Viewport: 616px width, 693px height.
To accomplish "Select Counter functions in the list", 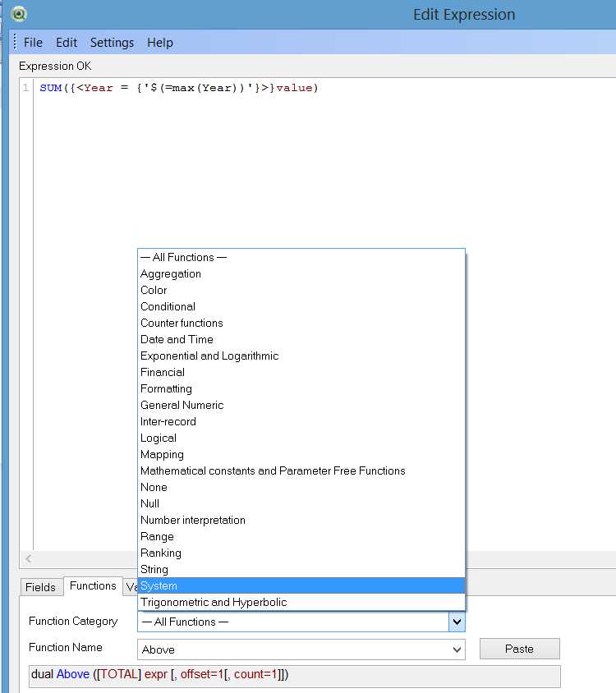I will (x=301, y=323).
